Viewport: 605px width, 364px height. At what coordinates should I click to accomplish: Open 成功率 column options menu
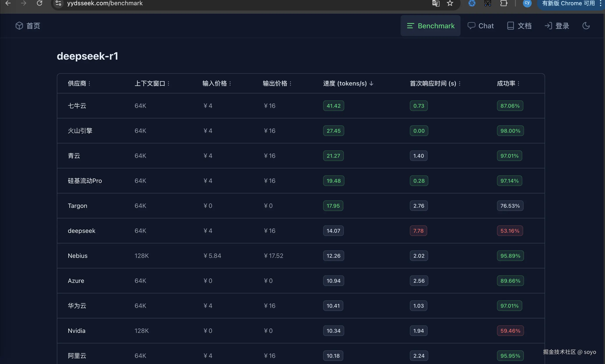(518, 84)
